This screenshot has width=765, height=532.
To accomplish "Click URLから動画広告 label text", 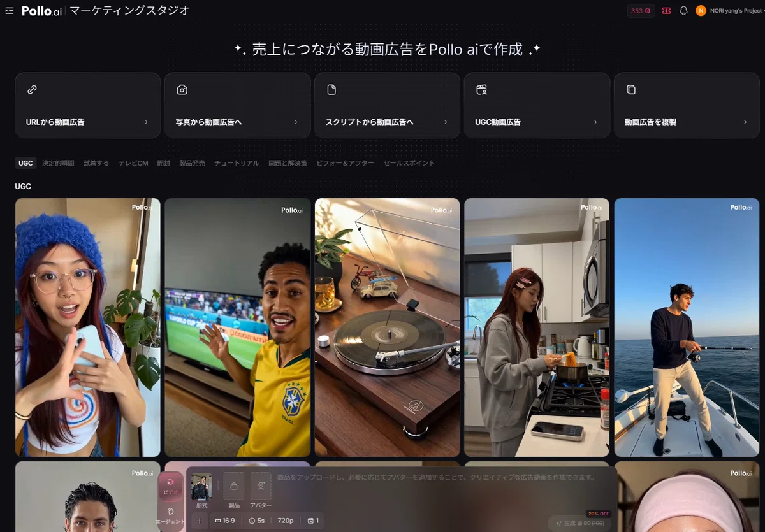I will click(55, 122).
